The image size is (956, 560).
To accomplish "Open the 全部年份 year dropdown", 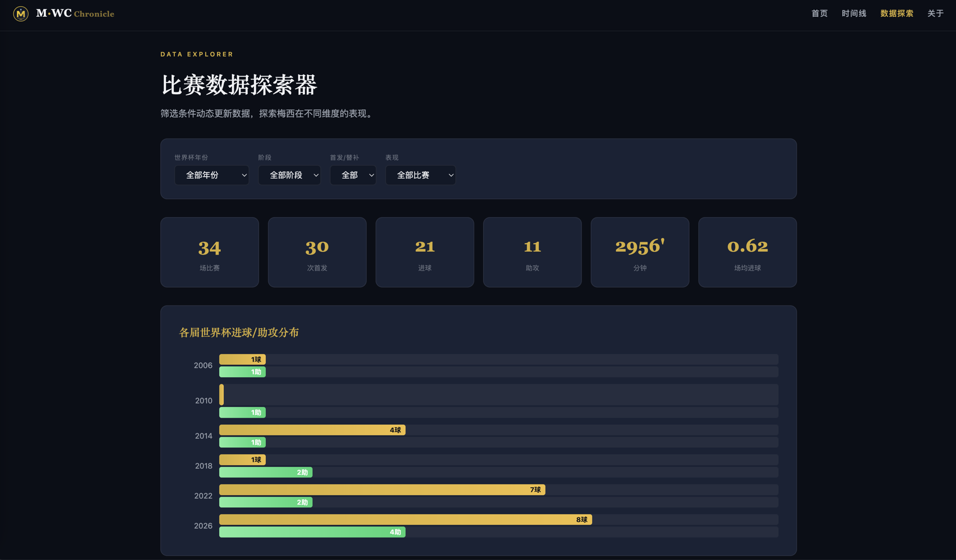I will pyautogui.click(x=212, y=175).
